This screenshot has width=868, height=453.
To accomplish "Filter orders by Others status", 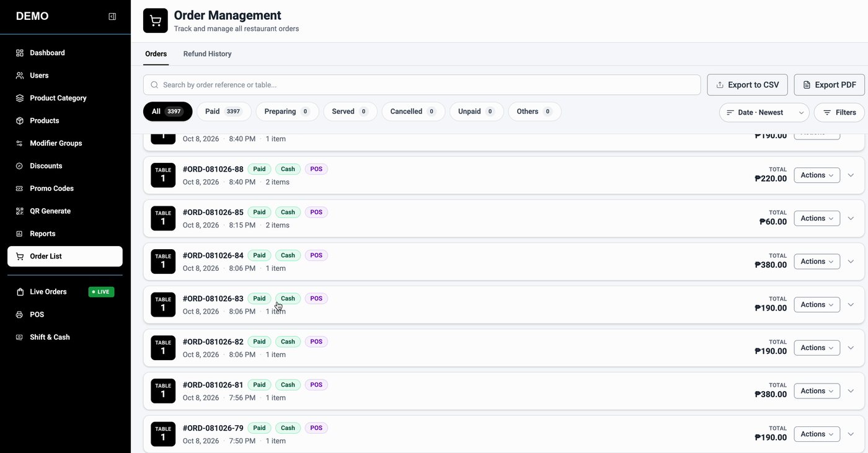I will click(x=534, y=112).
